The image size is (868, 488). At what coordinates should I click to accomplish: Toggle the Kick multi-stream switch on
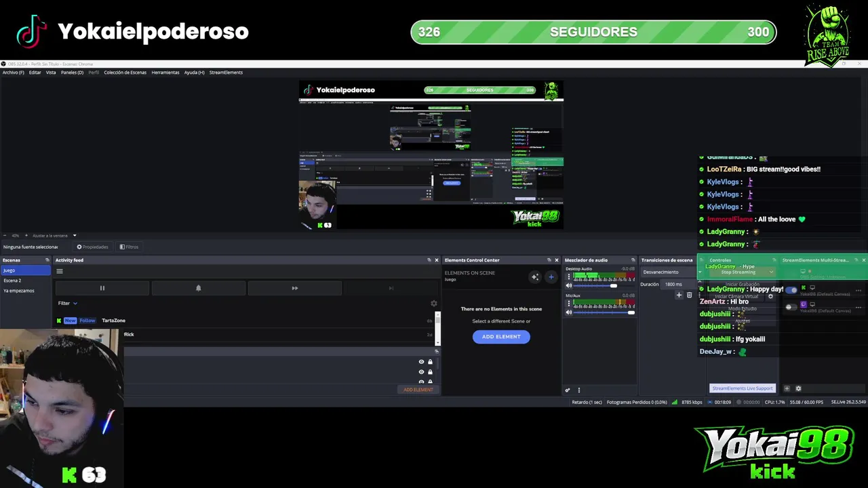(791, 290)
